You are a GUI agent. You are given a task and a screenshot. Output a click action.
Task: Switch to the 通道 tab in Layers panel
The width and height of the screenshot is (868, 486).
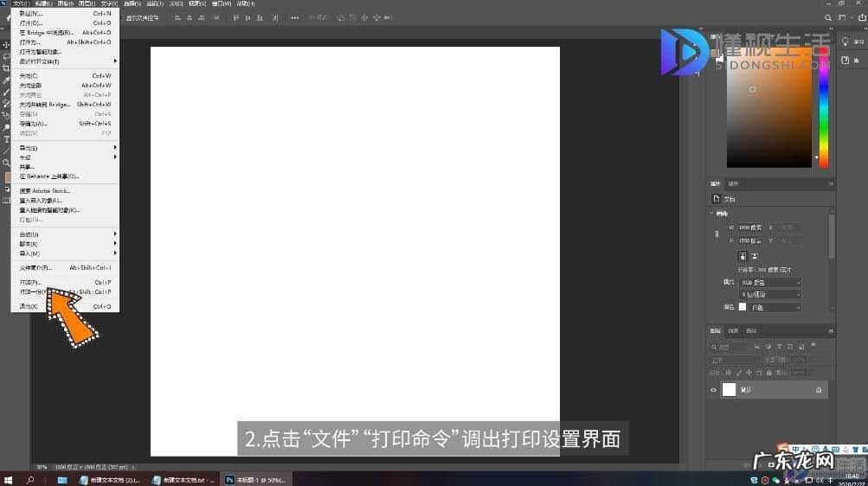[733, 330]
